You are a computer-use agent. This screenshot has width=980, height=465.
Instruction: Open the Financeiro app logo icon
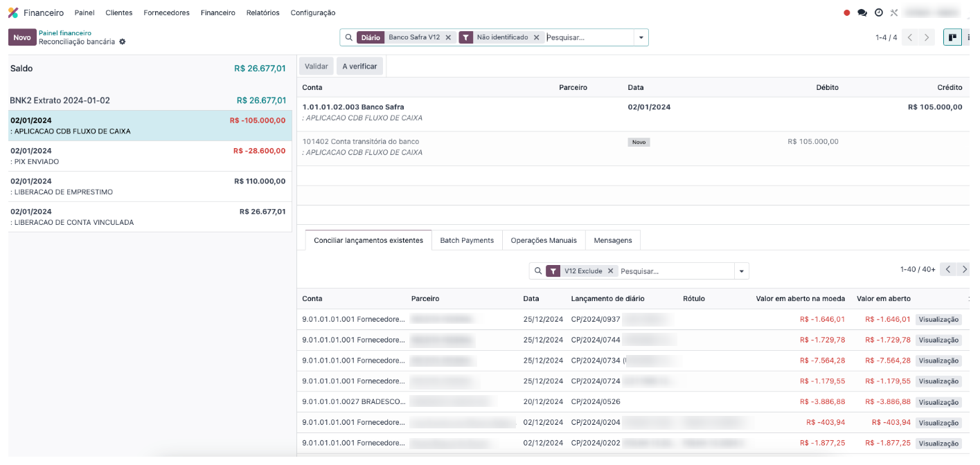(13, 12)
